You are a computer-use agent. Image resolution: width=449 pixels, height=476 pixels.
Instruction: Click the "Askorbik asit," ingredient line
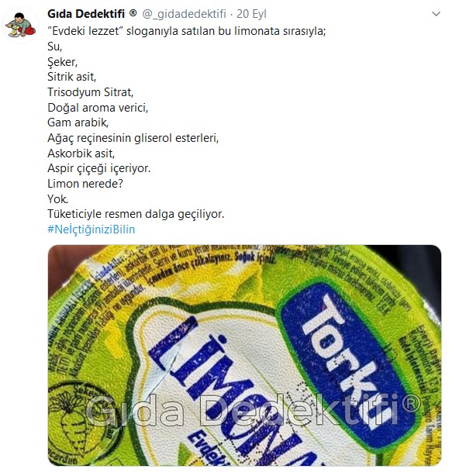coord(81,153)
